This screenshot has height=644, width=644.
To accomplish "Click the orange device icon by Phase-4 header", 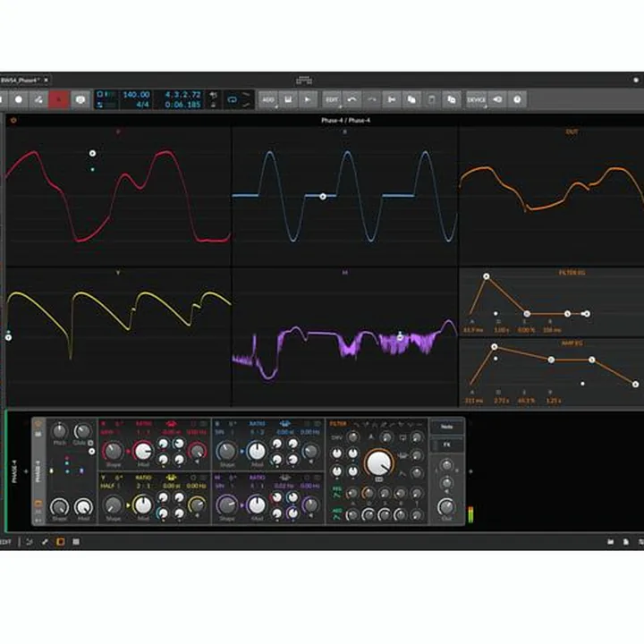I will coord(13,121).
